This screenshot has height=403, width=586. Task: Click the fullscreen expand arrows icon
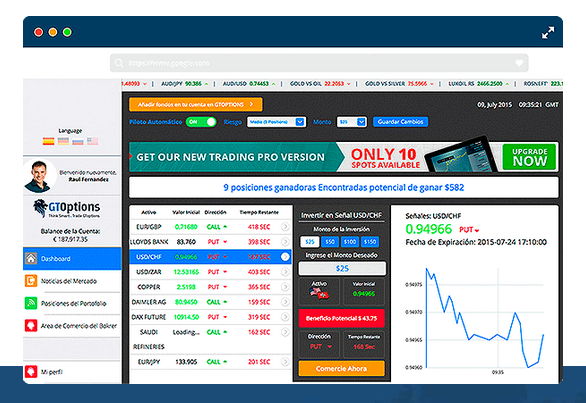coord(548,33)
